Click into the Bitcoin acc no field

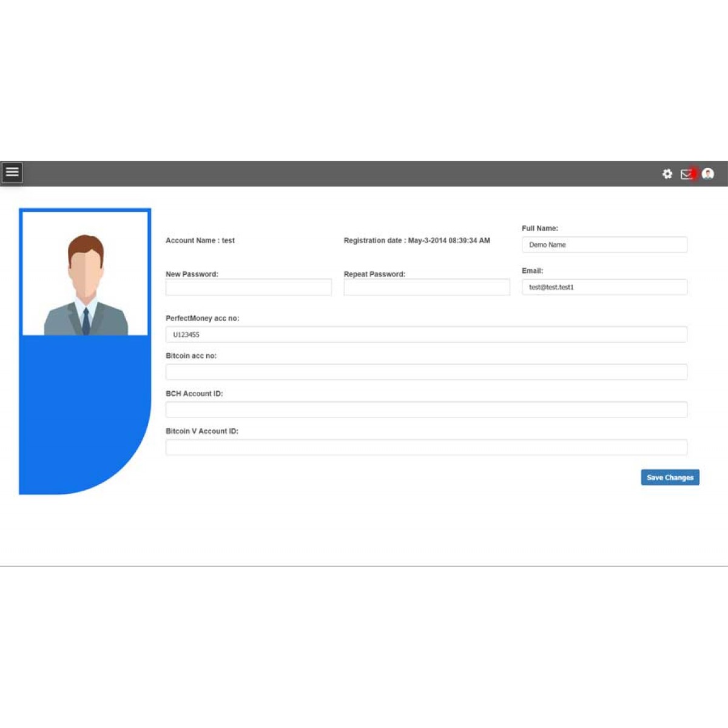[x=426, y=372]
